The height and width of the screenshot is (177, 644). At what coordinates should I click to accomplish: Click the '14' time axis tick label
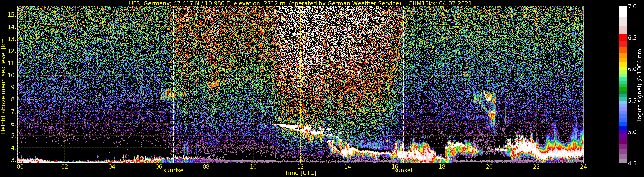coord(347,166)
